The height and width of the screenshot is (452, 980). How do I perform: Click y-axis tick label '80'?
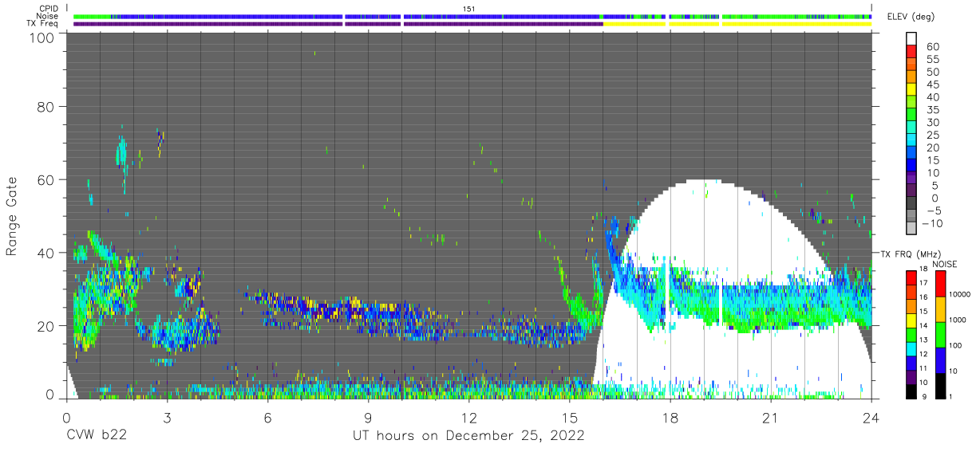[x=46, y=106]
